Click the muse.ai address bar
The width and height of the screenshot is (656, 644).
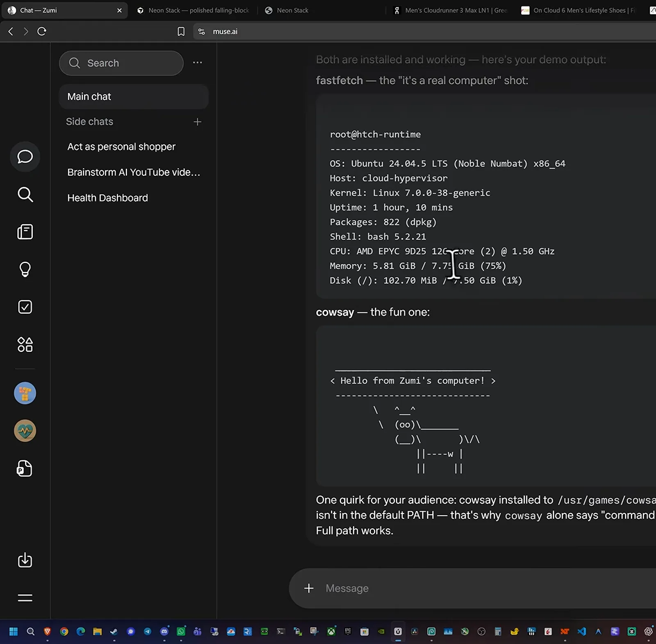coord(424,32)
